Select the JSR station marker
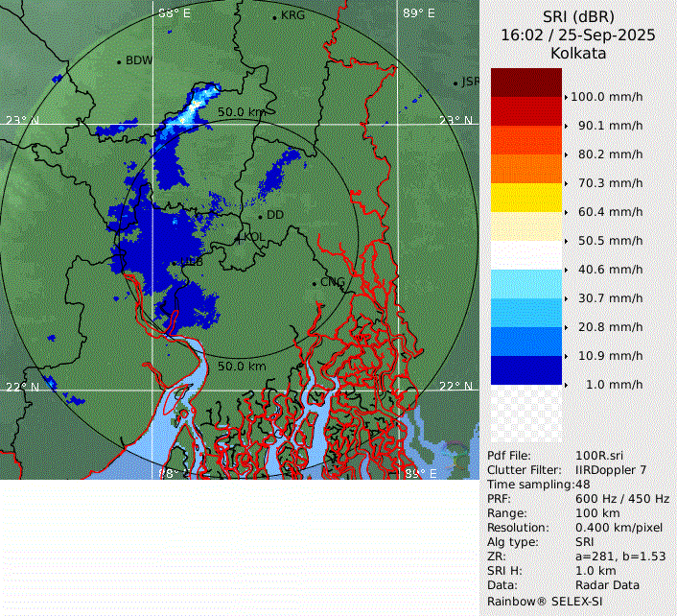This screenshot has height=616, width=677. (456, 83)
